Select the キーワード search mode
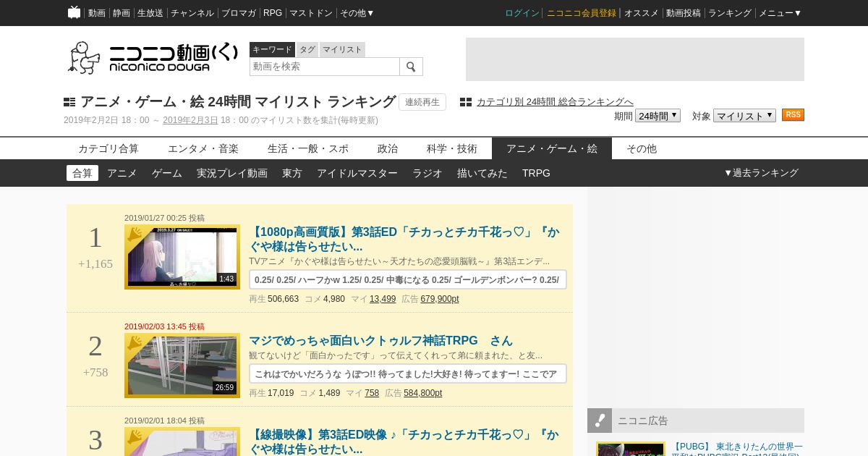This screenshot has width=868, height=456. click(x=272, y=49)
